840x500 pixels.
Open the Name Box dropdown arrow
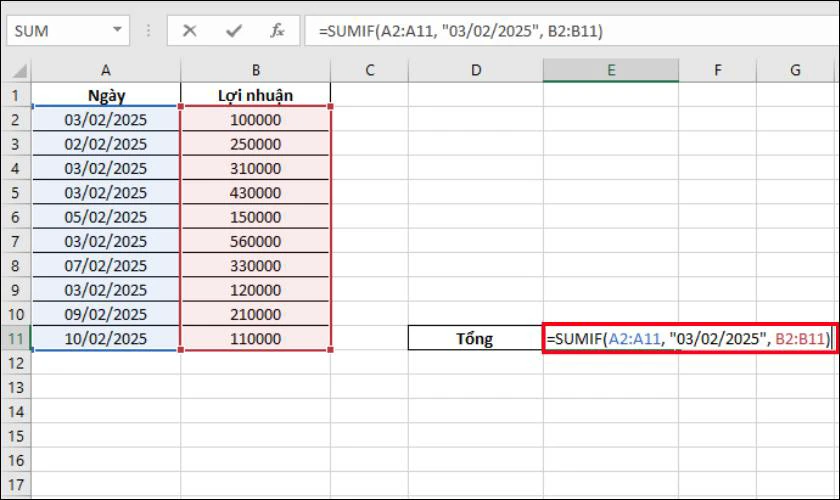[117, 30]
